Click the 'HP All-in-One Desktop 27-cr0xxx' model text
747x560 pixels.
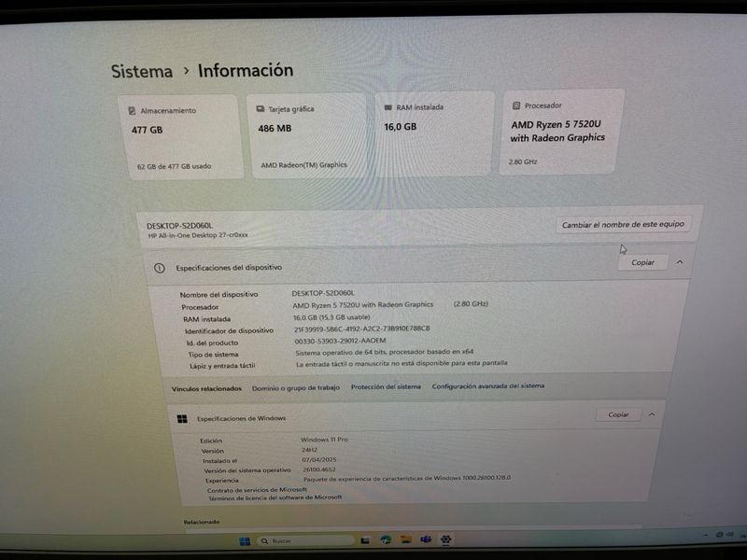click(198, 235)
